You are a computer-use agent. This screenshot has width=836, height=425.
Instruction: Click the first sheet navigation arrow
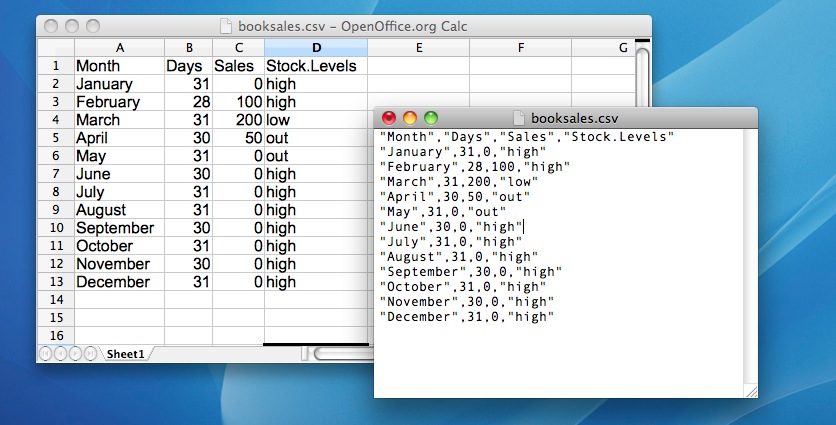(46, 354)
